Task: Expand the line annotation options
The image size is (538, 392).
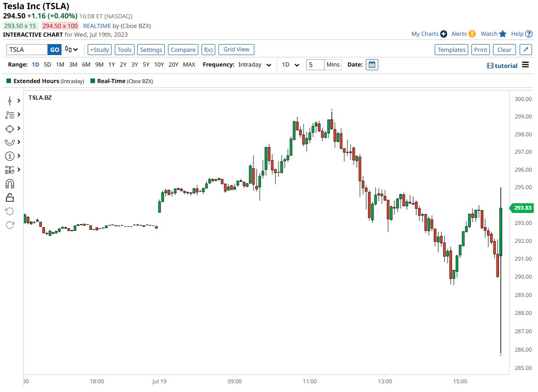Action: tap(18, 114)
